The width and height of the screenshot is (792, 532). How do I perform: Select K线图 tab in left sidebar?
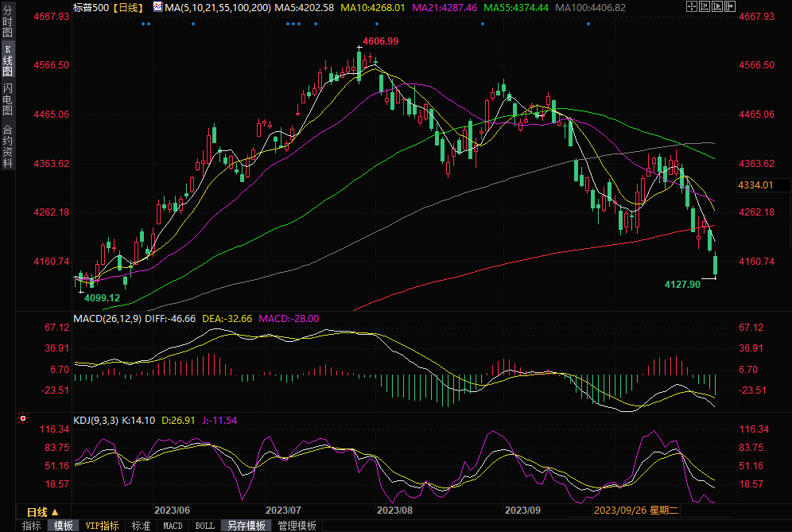pos(7,60)
